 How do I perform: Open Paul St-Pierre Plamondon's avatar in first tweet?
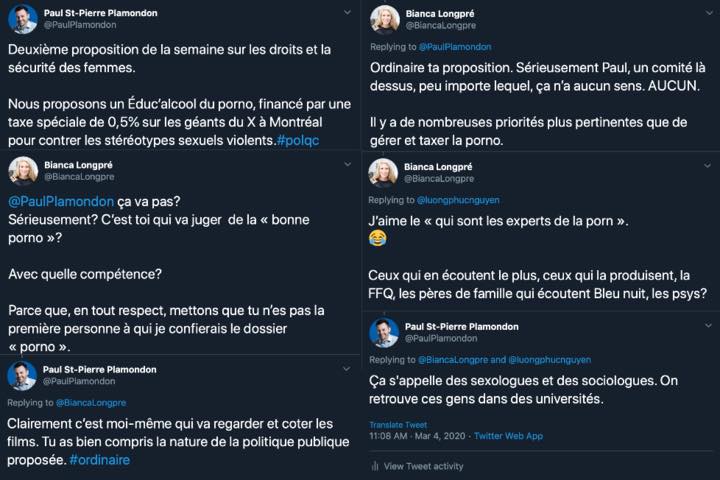(x=22, y=19)
